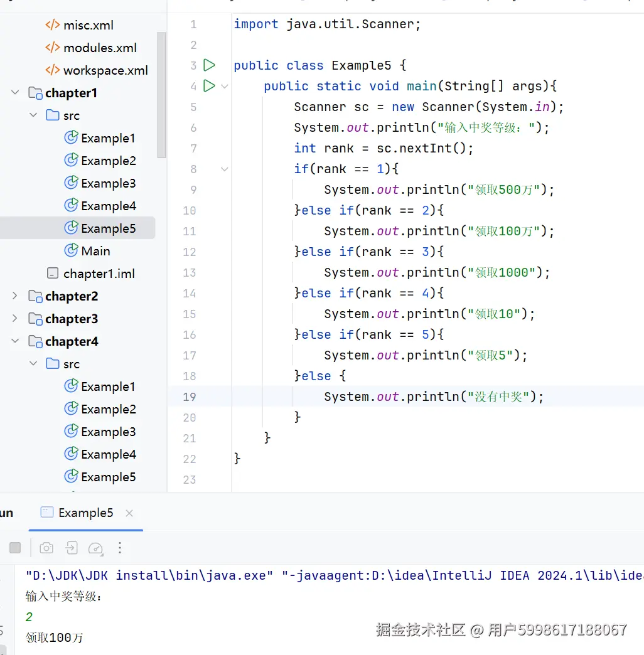Click the profiler gauge icon in Run toolbar
The width and height of the screenshot is (644, 655).
(x=95, y=548)
